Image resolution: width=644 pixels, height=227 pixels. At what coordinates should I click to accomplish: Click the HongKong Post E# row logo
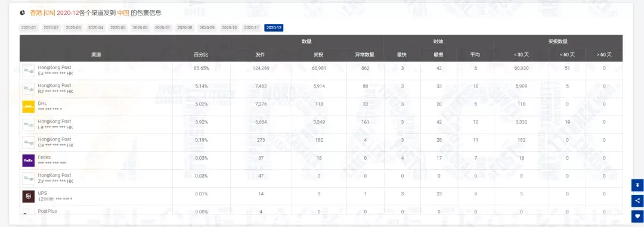[x=29, y=71]
